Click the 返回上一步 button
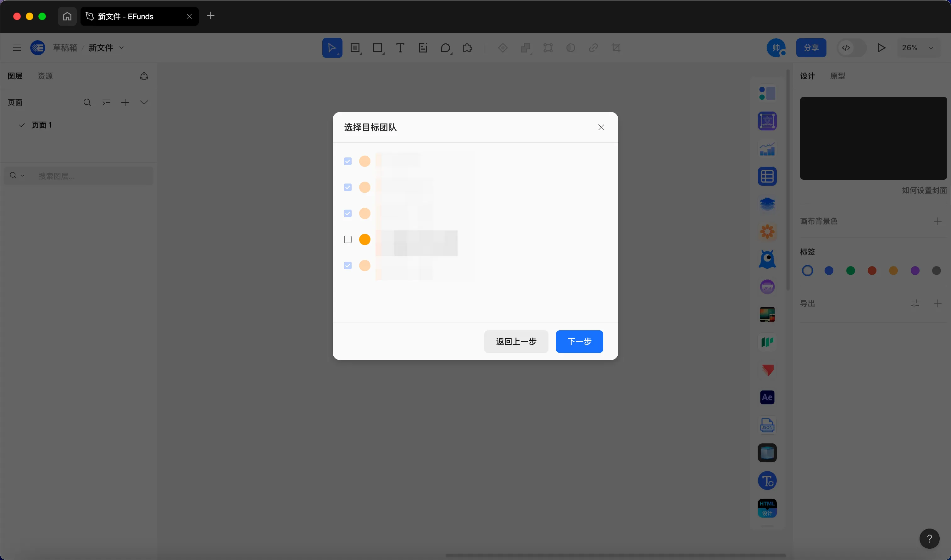This screenshot has width=951, height=560. click(x=516, y=342)
